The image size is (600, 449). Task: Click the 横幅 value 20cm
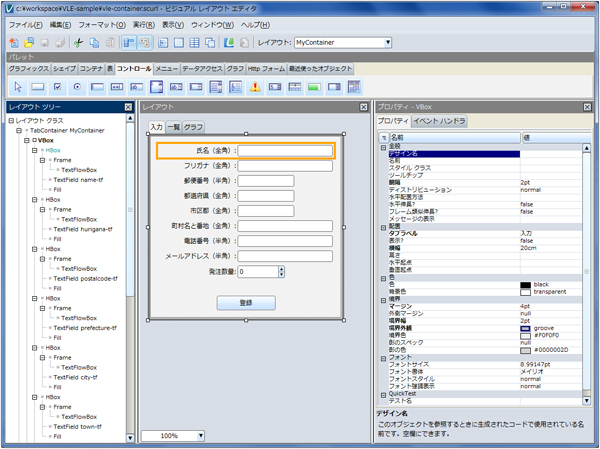pos(528,248)
